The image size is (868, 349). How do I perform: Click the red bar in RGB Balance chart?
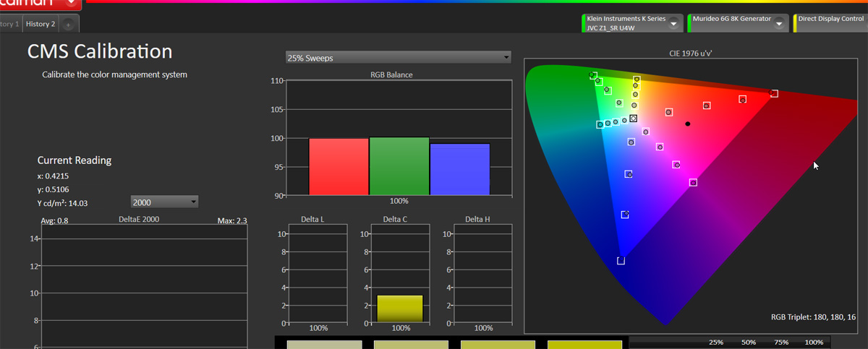click(339, 166)
